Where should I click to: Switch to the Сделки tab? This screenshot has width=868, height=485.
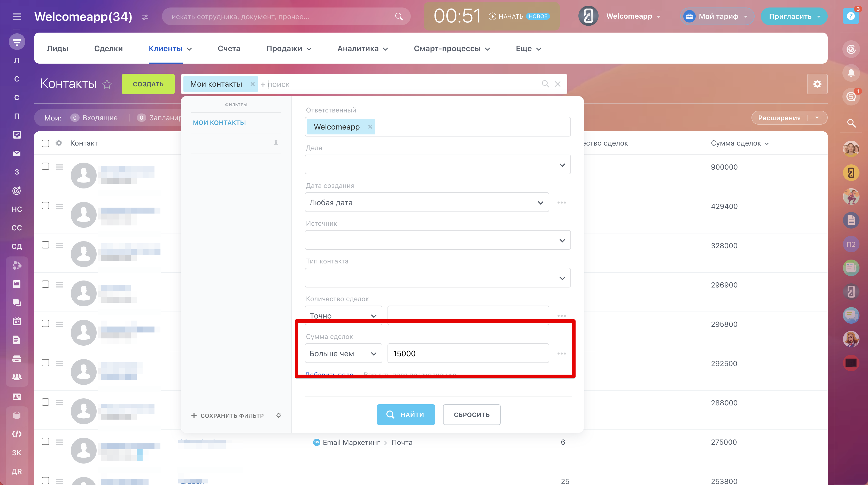pyautogui.click(x=108, y=49)
